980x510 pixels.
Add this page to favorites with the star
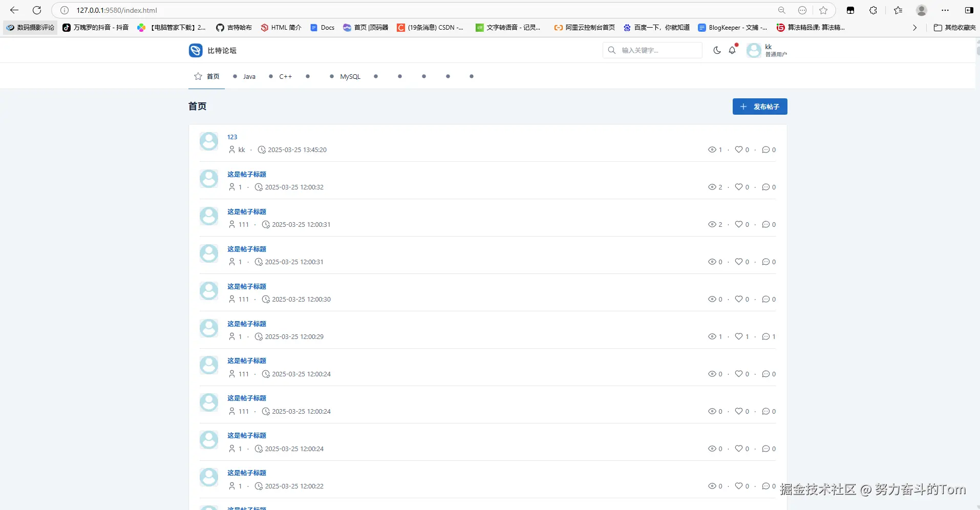coord(823,10)
